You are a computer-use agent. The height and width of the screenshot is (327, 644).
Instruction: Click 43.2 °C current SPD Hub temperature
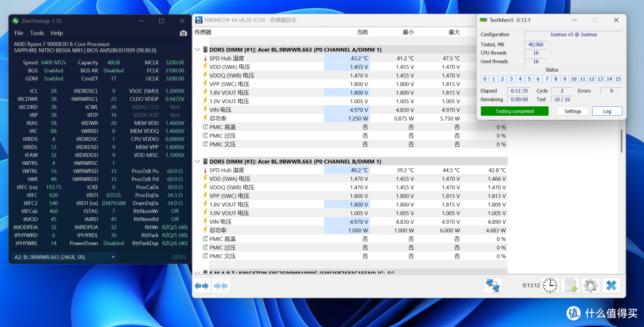359,58
